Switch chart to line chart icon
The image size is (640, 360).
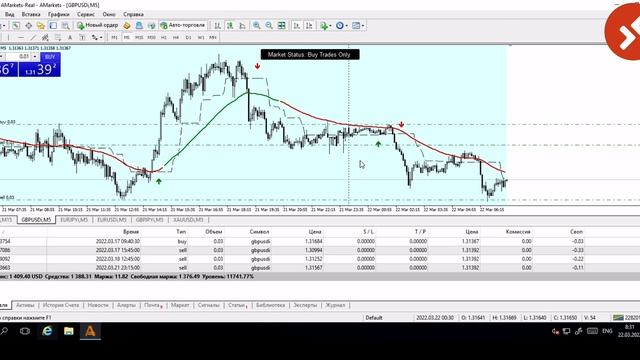point(242,25)
